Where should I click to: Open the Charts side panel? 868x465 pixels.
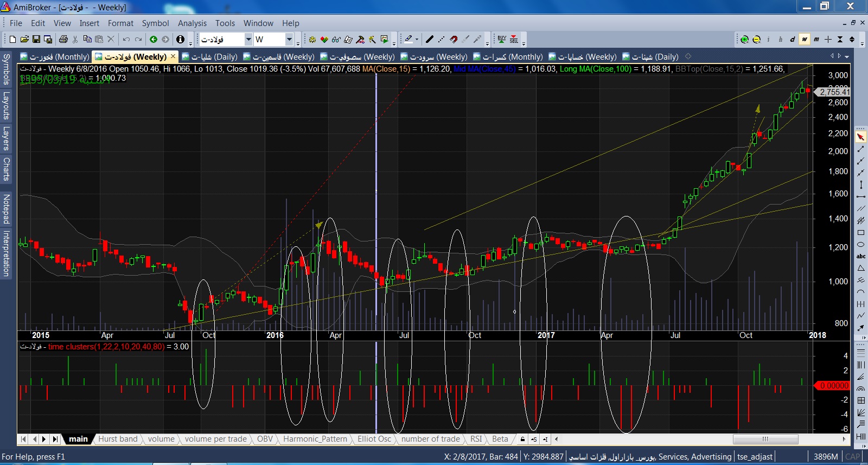[7, 169]
